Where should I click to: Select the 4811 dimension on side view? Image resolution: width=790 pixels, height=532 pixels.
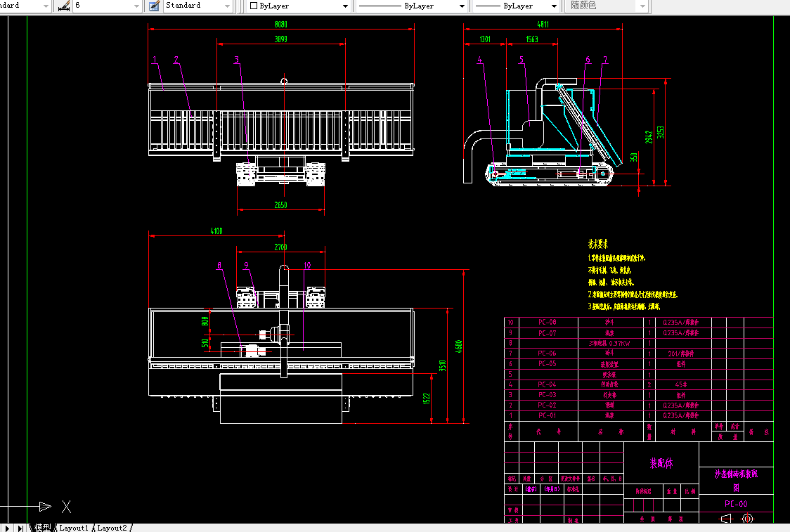click(543, 24)
